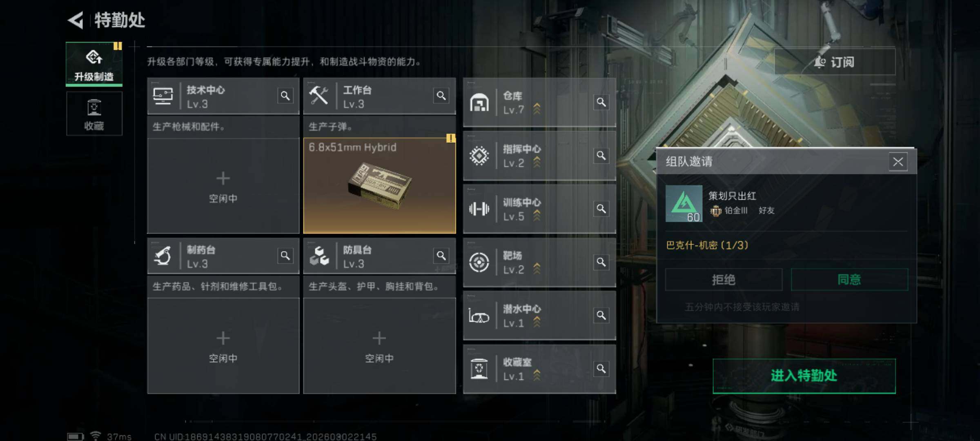Viewport: 980px width, 441px height.
Task: Open the 靶场 magnifier icon
Action: pyautogui.click(x=601, y=262)
